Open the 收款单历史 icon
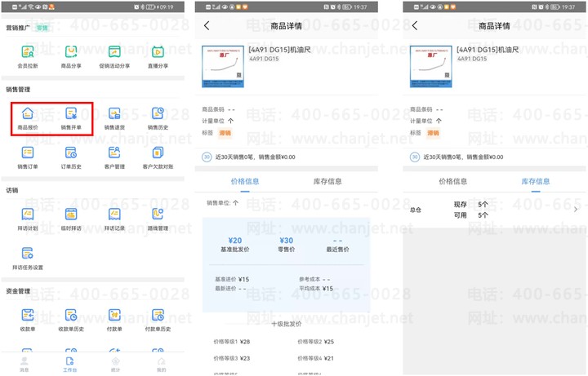Image resolution: width=588 pixels, height=376 pixels. tap(71, 315)
